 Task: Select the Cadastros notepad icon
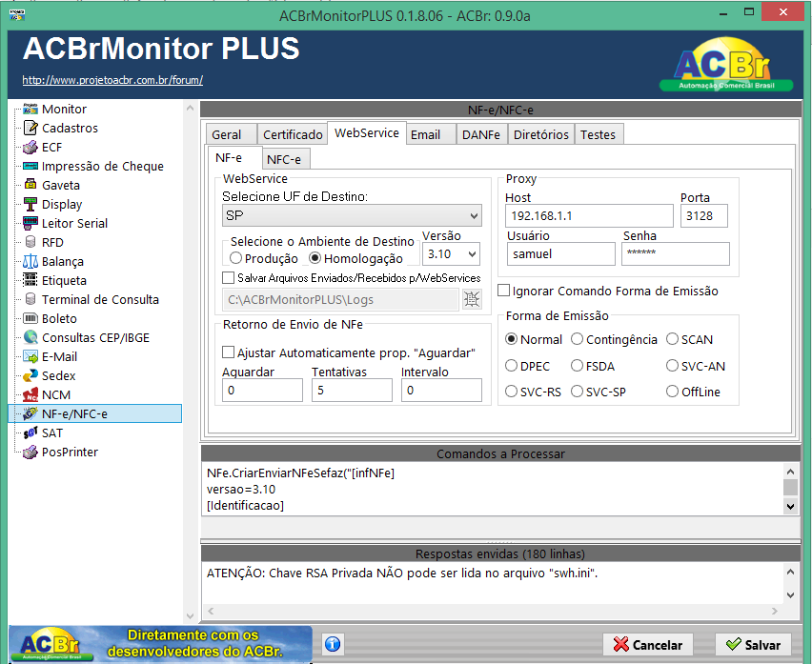pos(30,128)
